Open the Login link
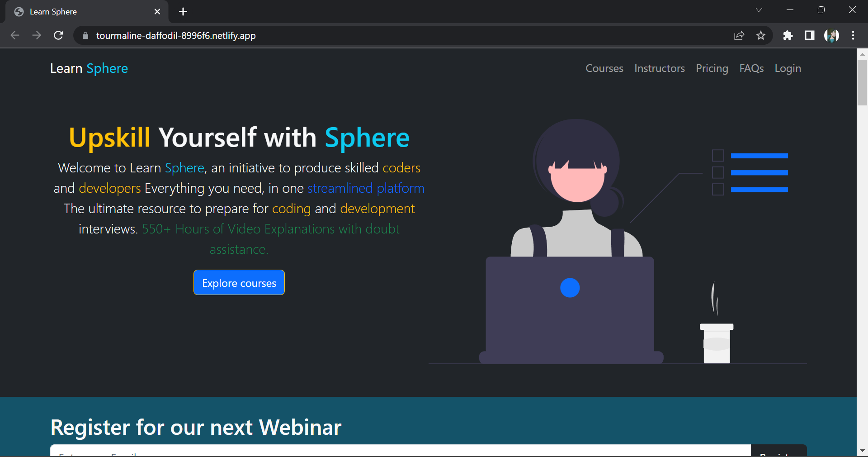This screenshot has width=868, height=457. coord(788,68)
